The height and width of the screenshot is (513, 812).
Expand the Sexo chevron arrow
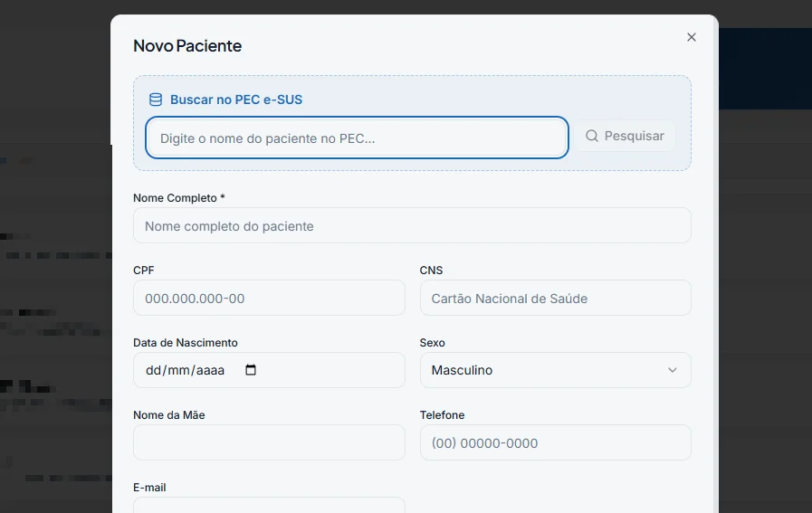coord(673,370)
